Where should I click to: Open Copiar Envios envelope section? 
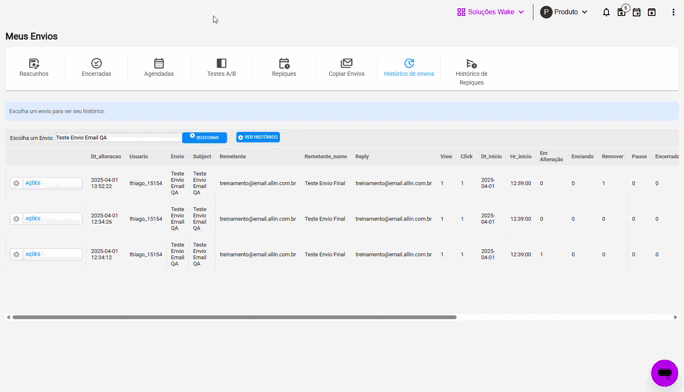pos(346,68)
